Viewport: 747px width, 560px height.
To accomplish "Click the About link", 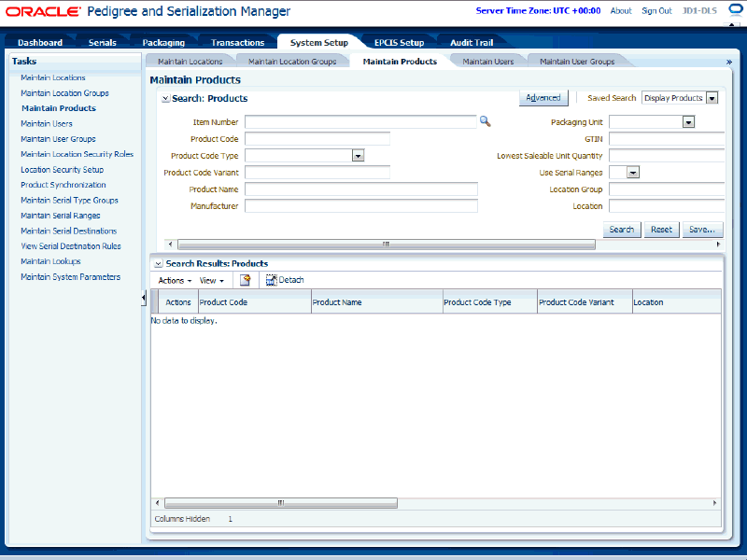I will coord(621,11).
